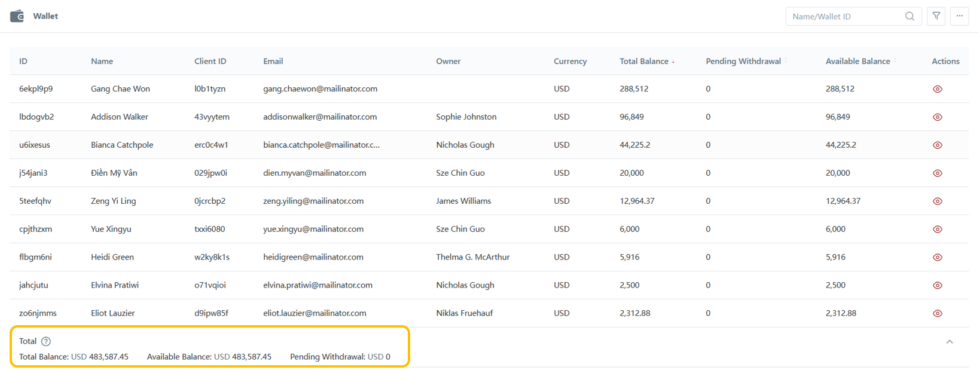This screenshot has height=373, width=980.
Task: Open Zeng Yi Ling wallet view icon
Action: pyautogui.click(x=938, y=201)
